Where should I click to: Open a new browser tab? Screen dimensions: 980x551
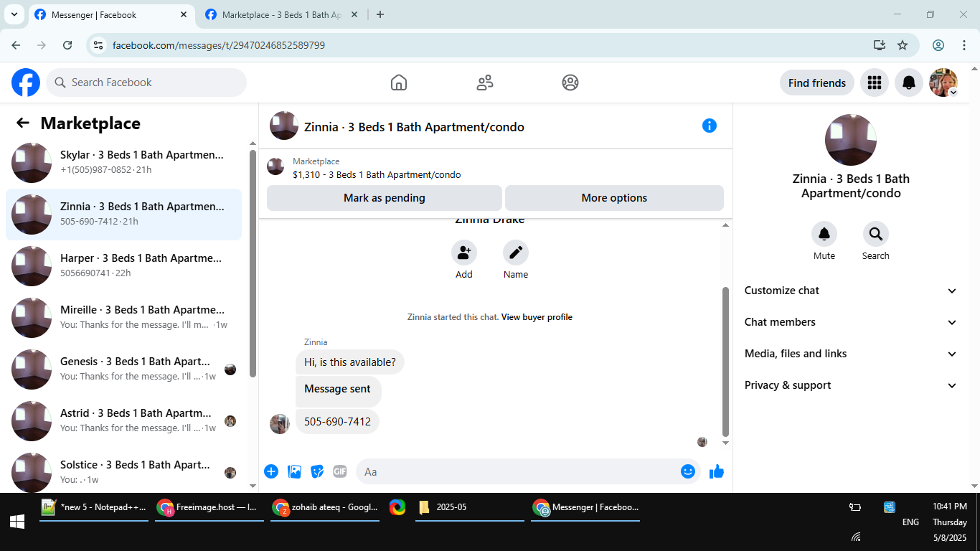coord(380,14)
